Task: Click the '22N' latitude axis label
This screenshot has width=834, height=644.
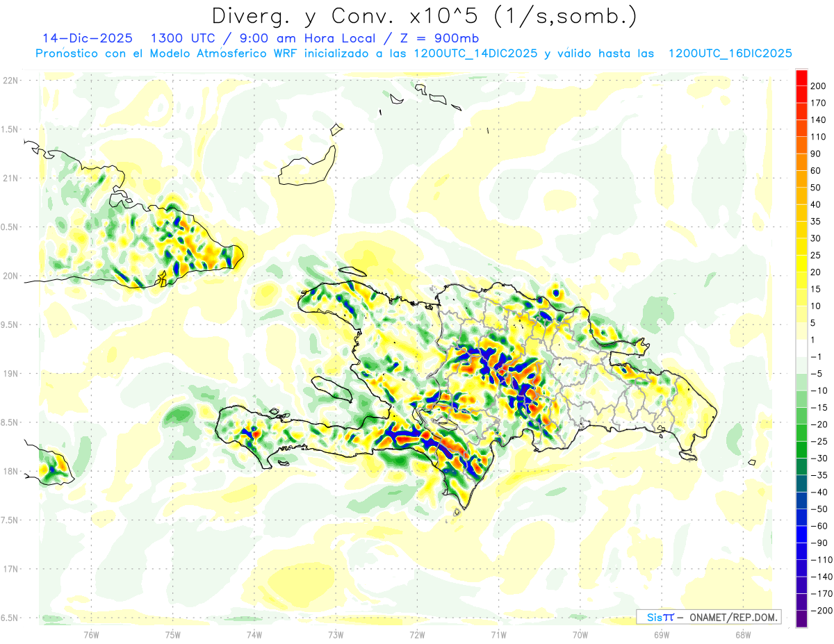Action: coord(10,81)
